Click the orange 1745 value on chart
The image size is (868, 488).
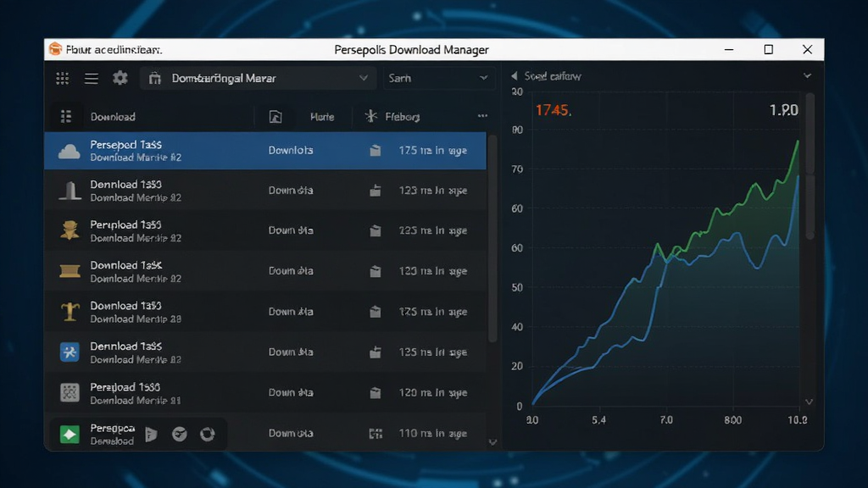tap(553, 110)
